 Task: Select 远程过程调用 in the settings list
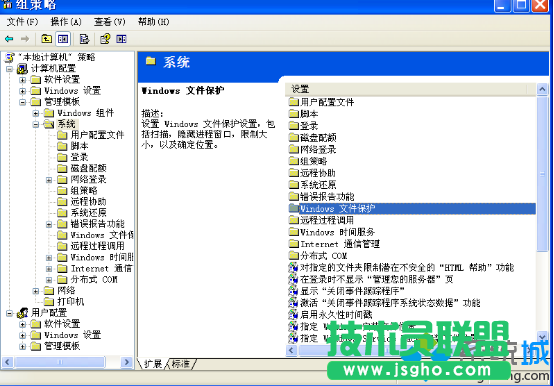click(327, 220)
